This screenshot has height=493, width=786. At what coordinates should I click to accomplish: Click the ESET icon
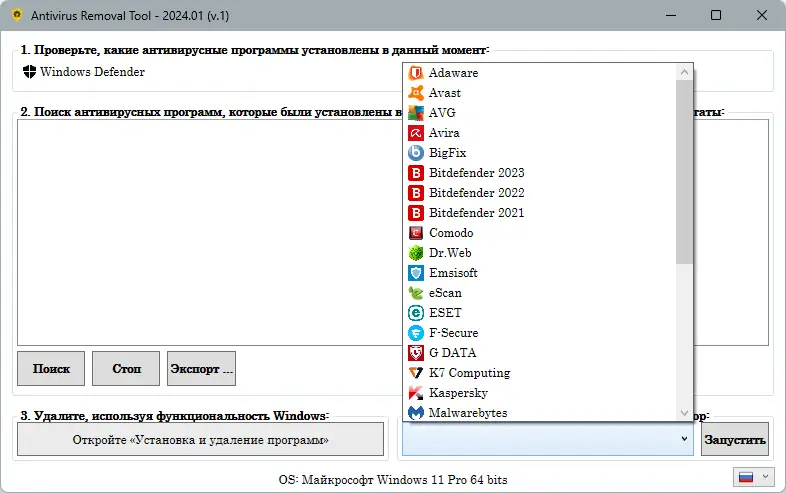[x=416, y=313]
